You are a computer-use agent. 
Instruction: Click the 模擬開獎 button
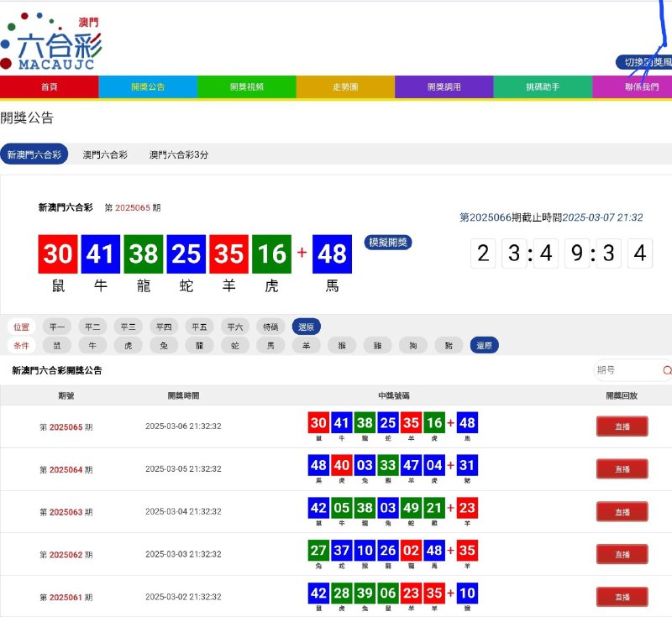pyautogui.click(x=388, y=243)
